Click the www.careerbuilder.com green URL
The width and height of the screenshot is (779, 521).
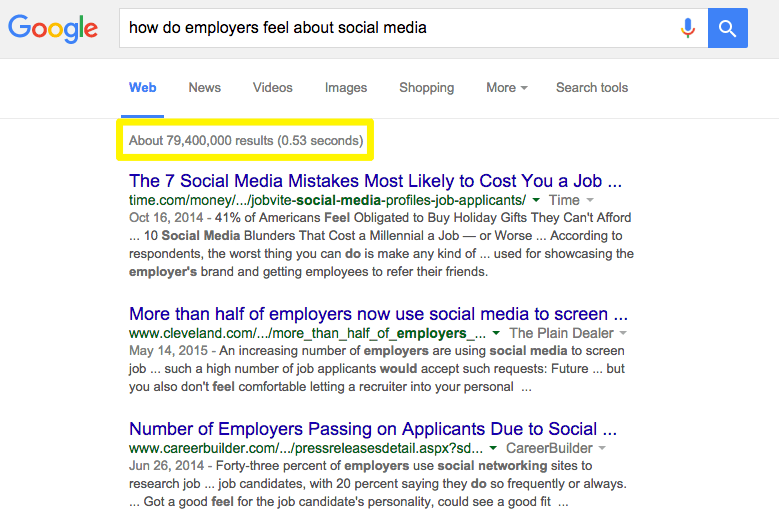click(306, 448)
